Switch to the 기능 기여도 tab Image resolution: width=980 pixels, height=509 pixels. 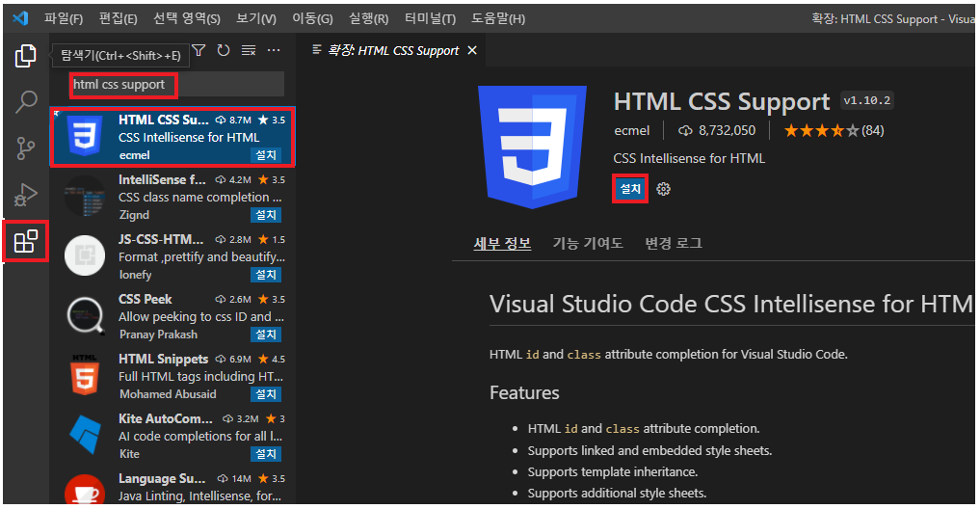pyautogui.click(x=588, y=243)
